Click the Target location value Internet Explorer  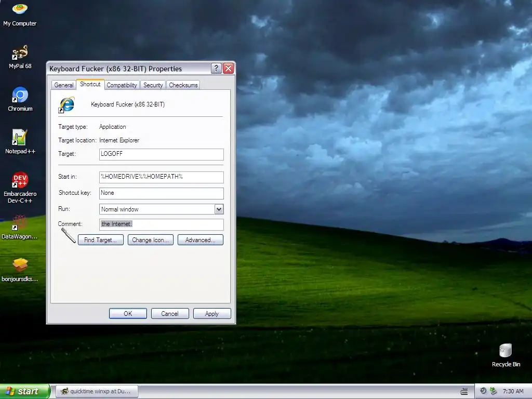tap(119, 140)
